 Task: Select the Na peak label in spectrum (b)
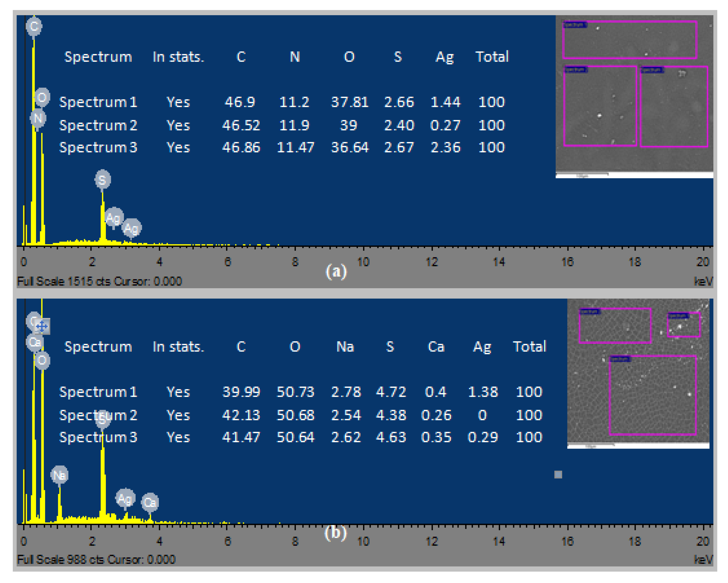(60, 475)
